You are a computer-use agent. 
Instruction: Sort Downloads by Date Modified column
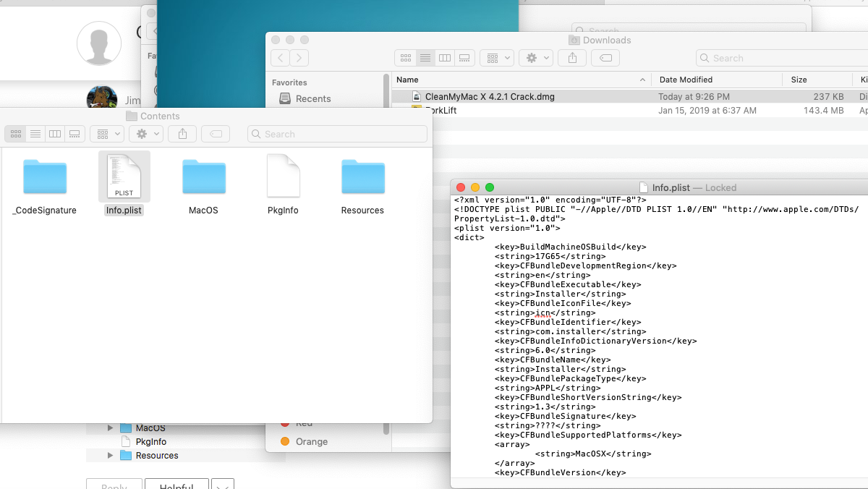coord(718,80)
